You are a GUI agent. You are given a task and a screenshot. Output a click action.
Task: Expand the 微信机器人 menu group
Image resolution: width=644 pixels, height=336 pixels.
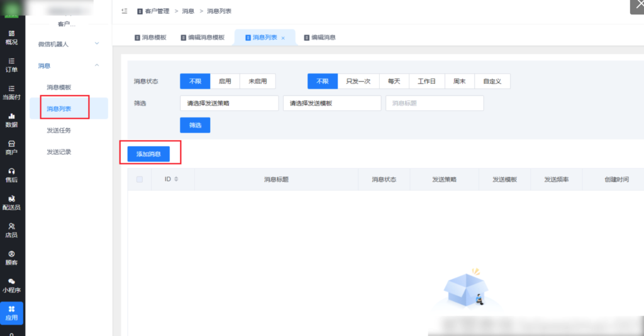click(x=69, y=44)
